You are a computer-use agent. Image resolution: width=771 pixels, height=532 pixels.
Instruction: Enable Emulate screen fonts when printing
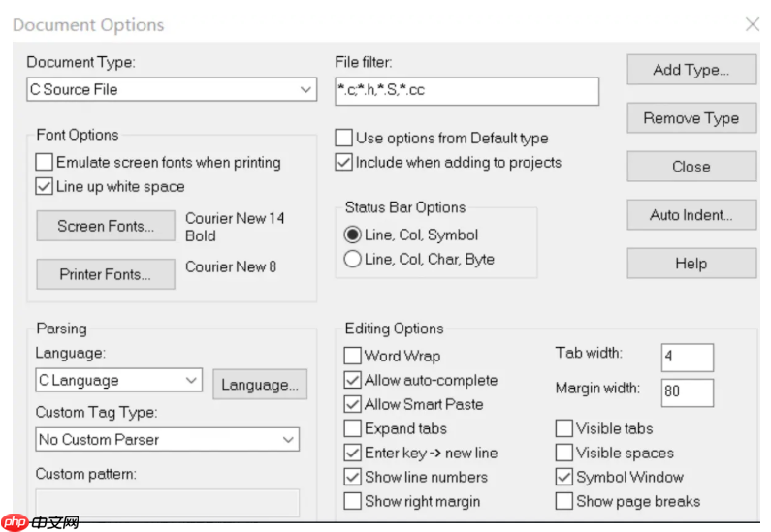[45, 163]
